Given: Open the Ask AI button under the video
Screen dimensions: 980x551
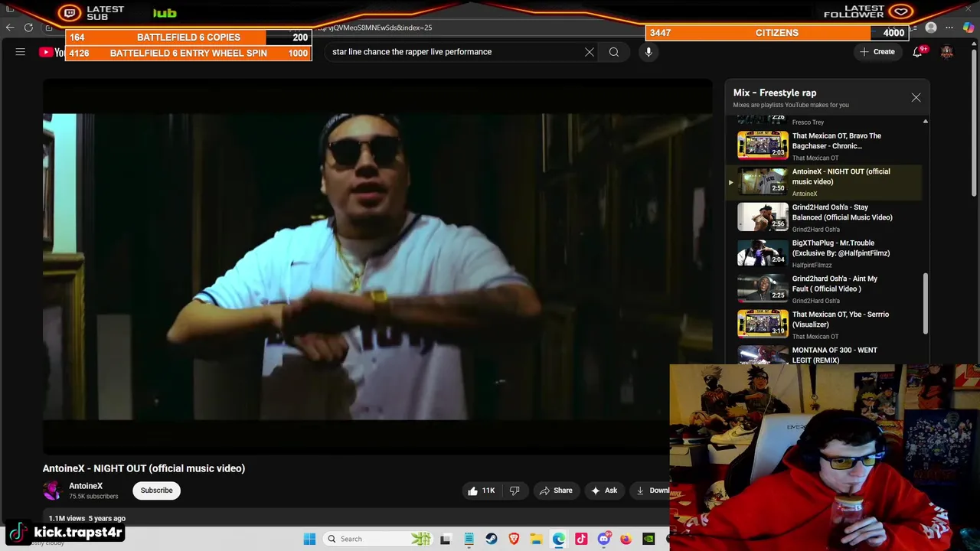Looking at the screenshot, I should point(604,491).
